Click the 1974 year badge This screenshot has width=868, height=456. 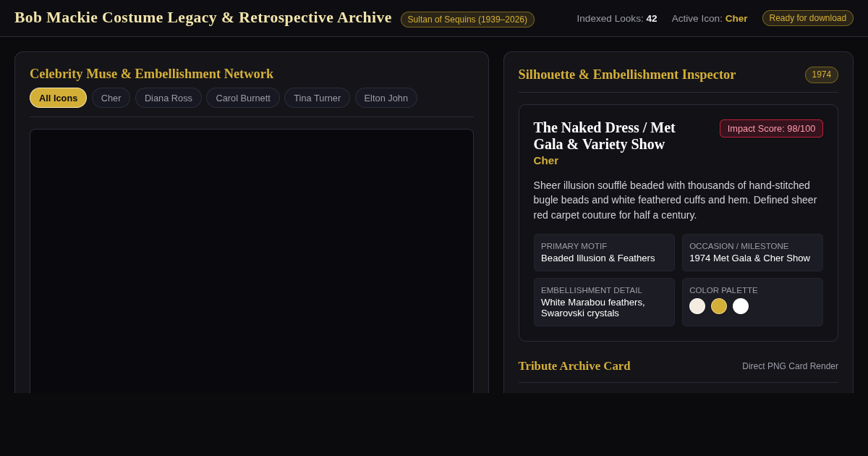coord(821,75)
